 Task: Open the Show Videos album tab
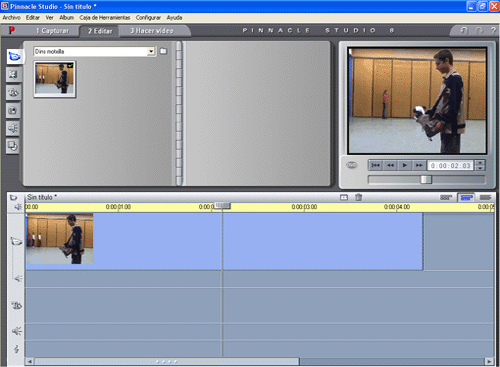click(14, 56)
